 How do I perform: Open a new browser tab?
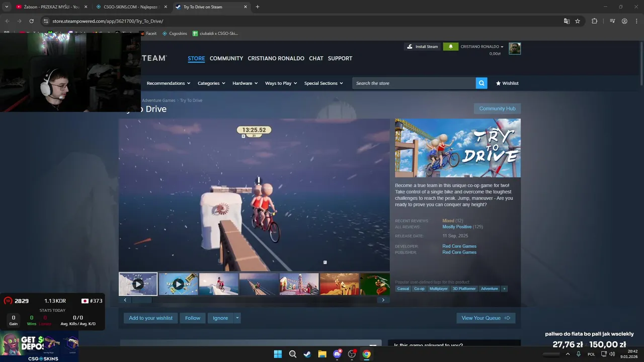click(257, 7)
